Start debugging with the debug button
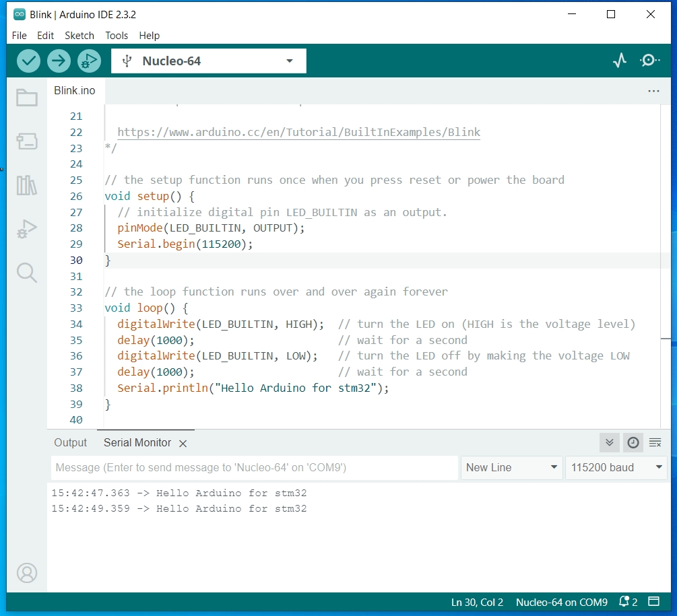The image size is (677, 616). tap(89, 61)
